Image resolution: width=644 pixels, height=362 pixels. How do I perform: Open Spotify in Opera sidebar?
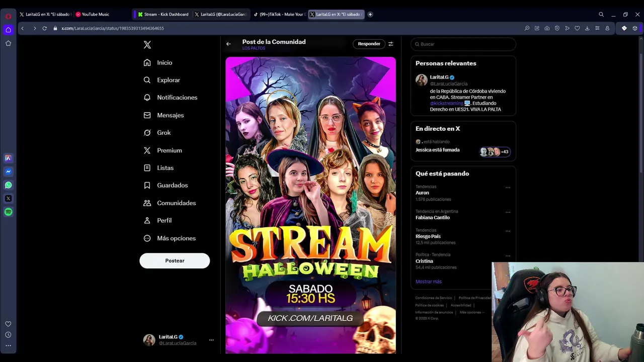pyautogui.click(x=8, y=212)
